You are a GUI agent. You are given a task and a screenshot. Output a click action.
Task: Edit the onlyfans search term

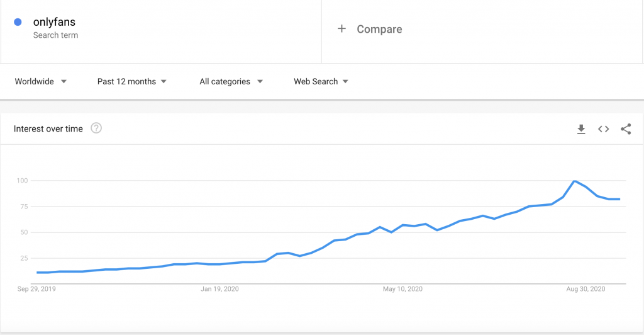tap(54, 22)
